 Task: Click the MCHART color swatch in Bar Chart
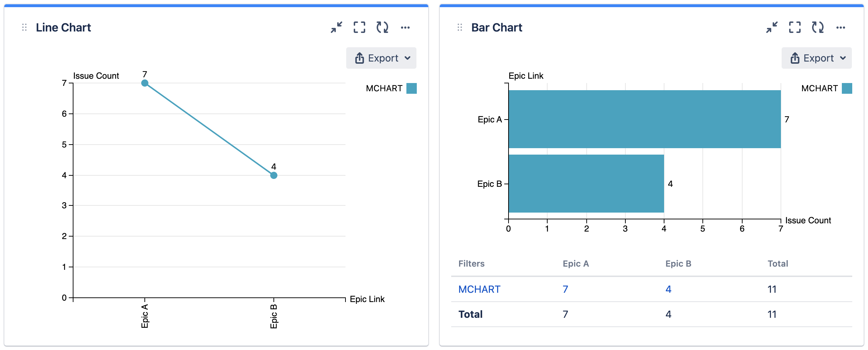click(x=848, y=88)
